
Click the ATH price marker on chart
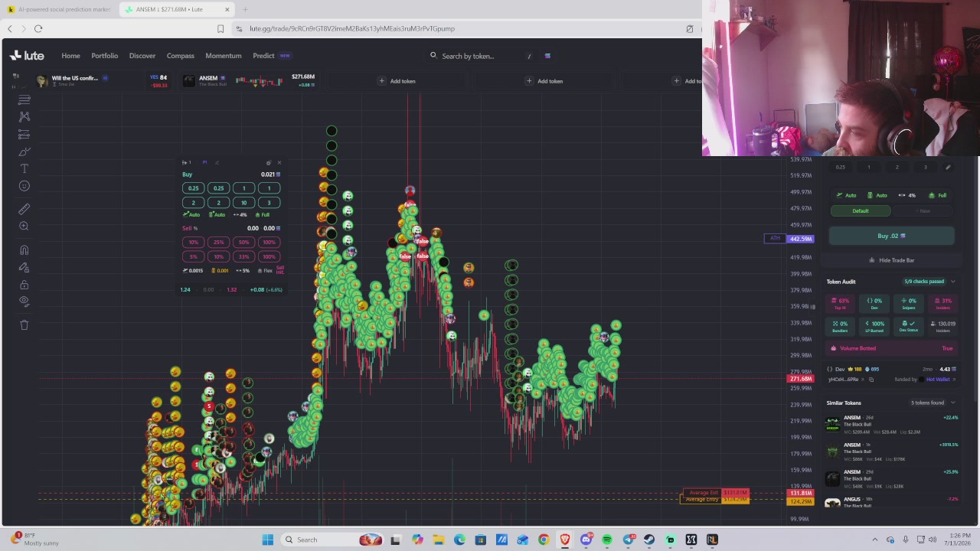776,239
